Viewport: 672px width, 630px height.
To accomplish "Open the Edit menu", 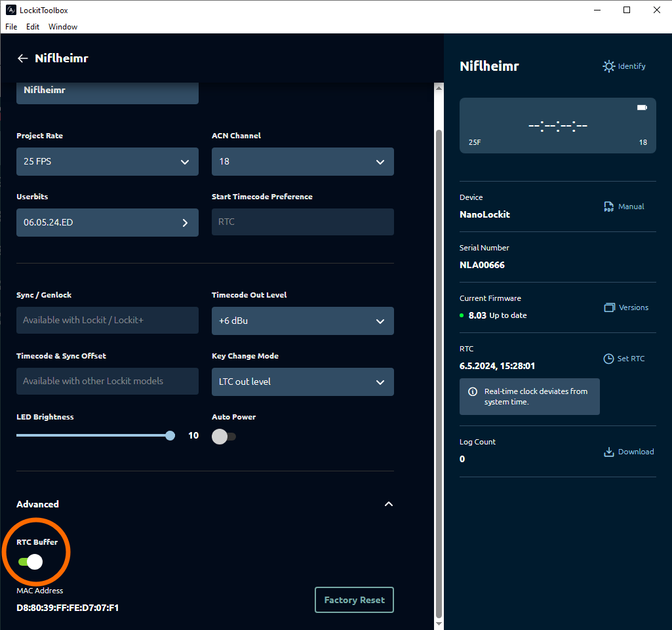I will [33, 27].
